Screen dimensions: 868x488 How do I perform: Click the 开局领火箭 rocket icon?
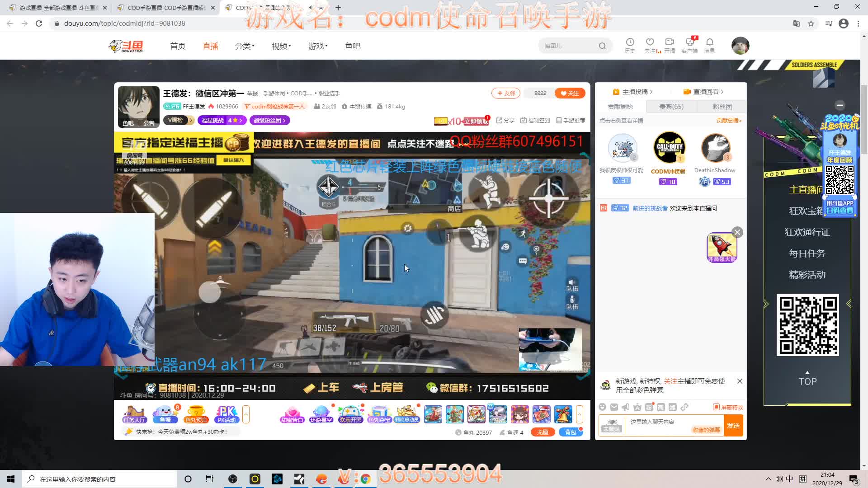(722, 247)
